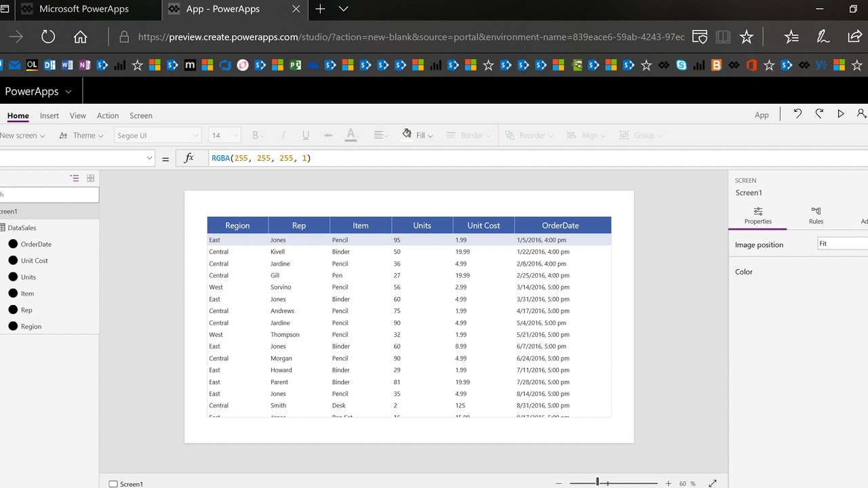This screenshot has width=868, height=488.
Task: Refresh the browser page
Action: [x=48, y=37]
